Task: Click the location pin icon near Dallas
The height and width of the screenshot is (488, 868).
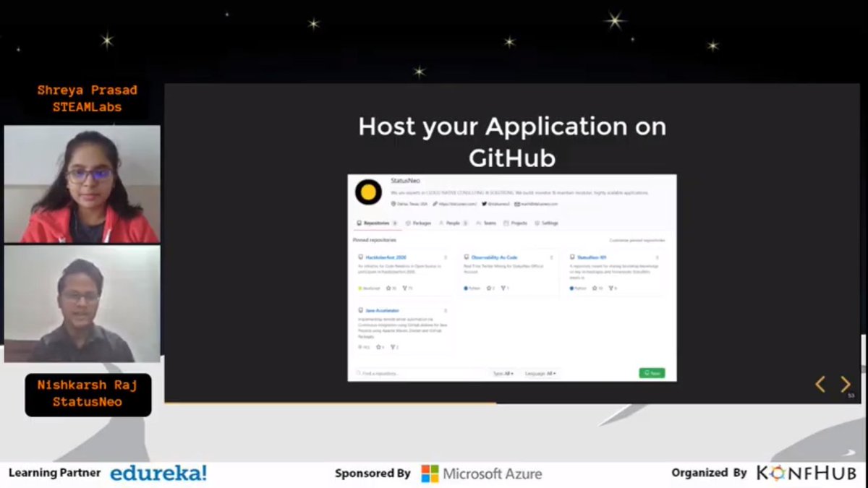Action: 393,204
